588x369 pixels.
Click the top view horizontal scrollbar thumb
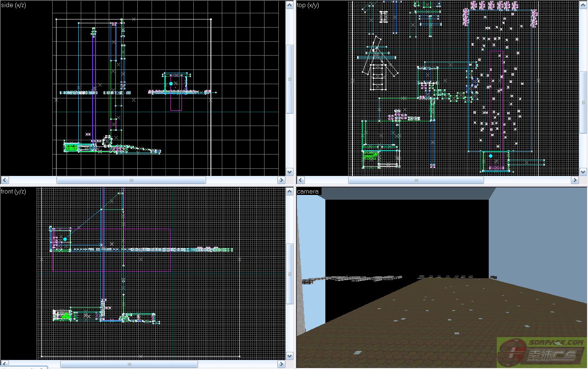[x=416, y=180]
